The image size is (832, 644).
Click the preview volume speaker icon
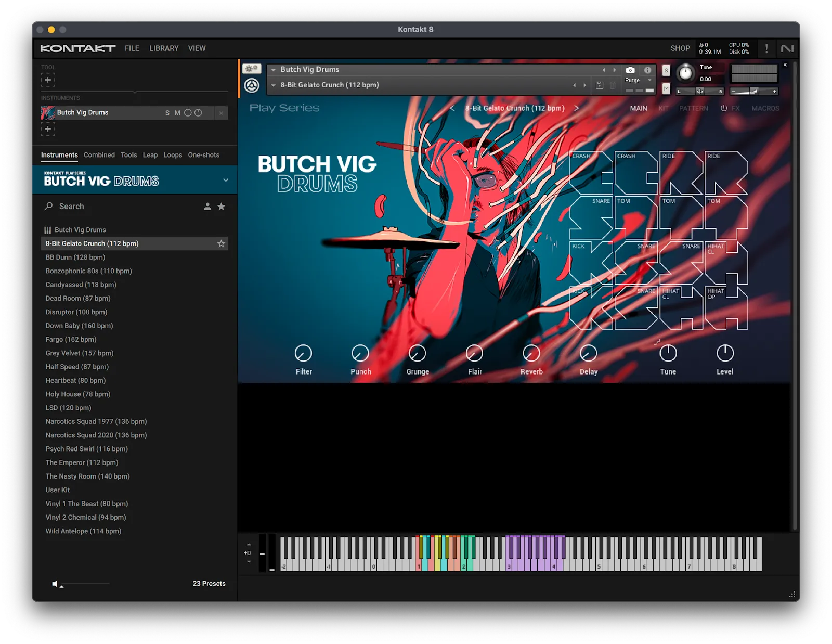pos(55,584)
